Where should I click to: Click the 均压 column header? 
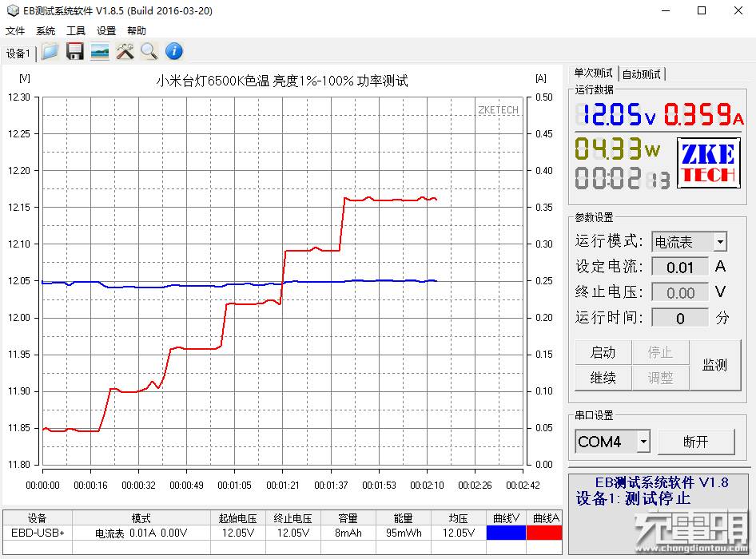pyautogui.click(x=459, y=518)
